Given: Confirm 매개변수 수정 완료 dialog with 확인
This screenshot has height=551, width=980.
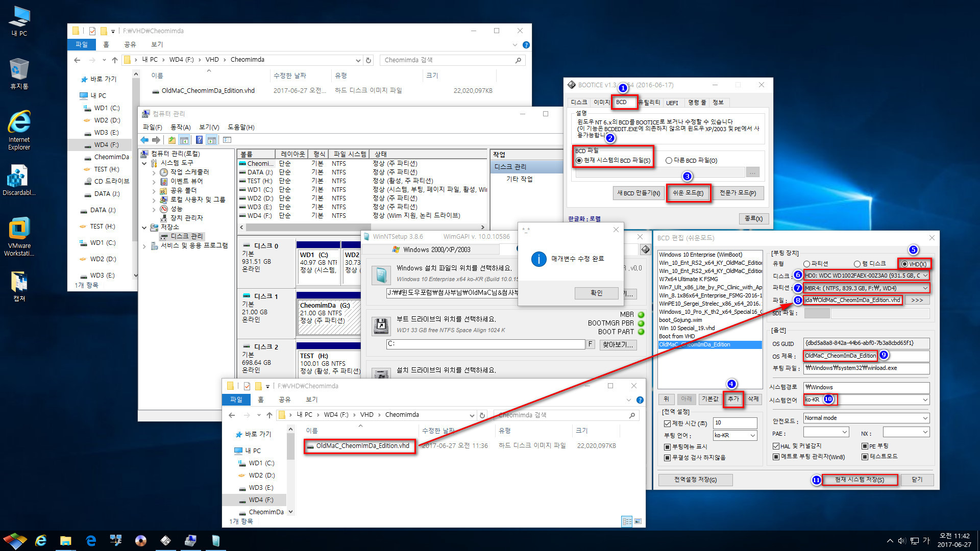Looking at the screenshot, I should coord(596,293).
